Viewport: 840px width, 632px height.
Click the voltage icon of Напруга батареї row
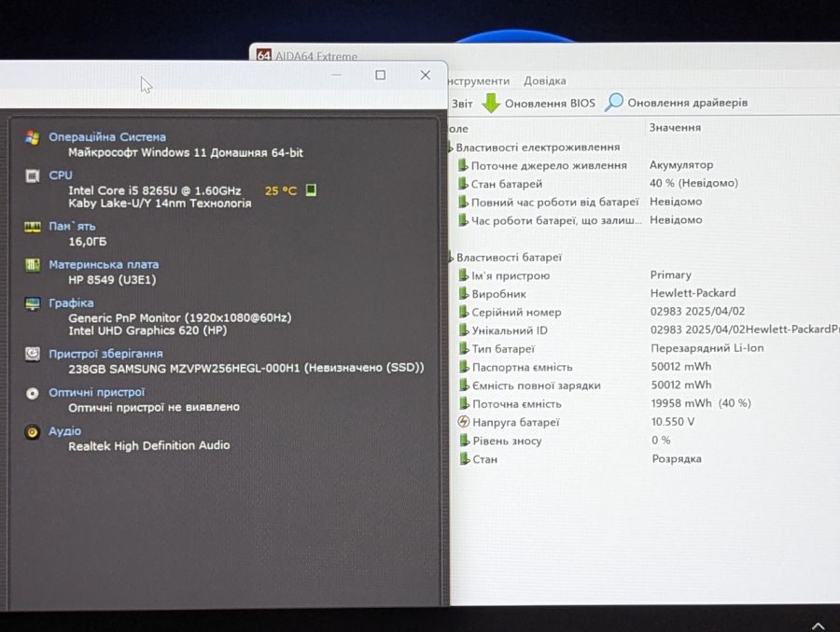(464, 422)
